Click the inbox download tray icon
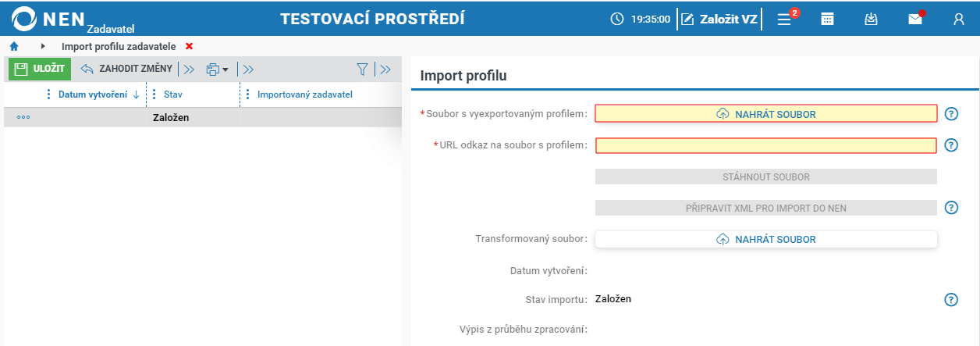This screenshot has height=346, width=980. (872, 20)
